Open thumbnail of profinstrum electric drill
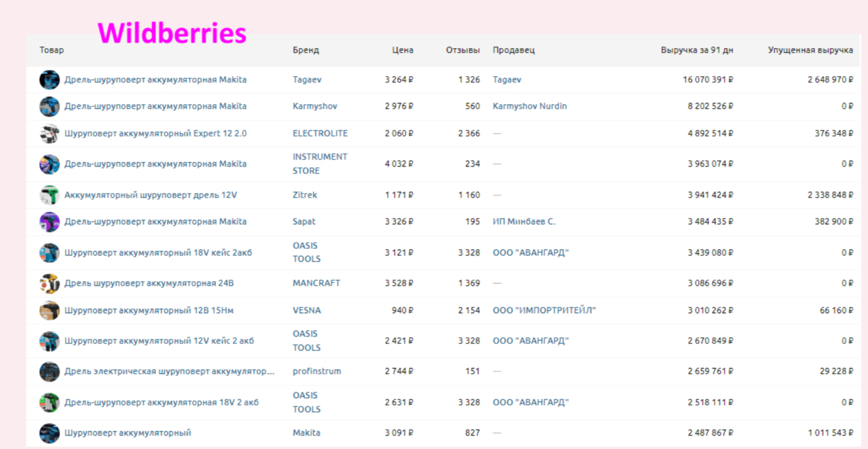 (x=49, y=371)
